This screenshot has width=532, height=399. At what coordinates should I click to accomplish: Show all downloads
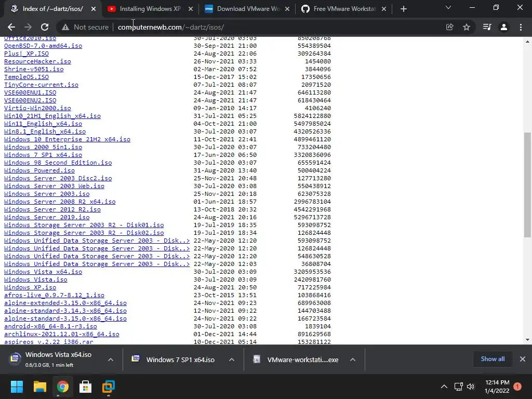coord(493,359)
